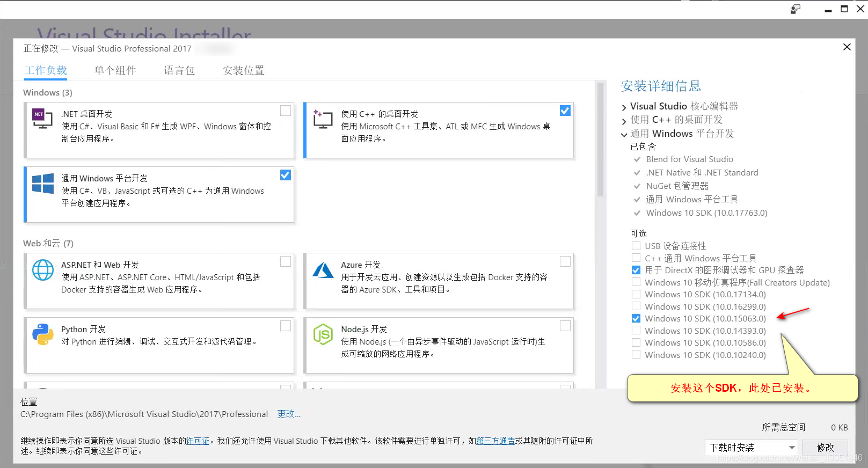Close the modify dialog with the X

tap(847, 47)
